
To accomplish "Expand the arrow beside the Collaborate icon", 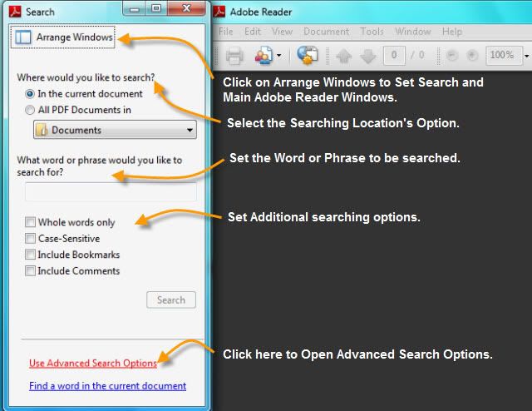I will 278,57.
